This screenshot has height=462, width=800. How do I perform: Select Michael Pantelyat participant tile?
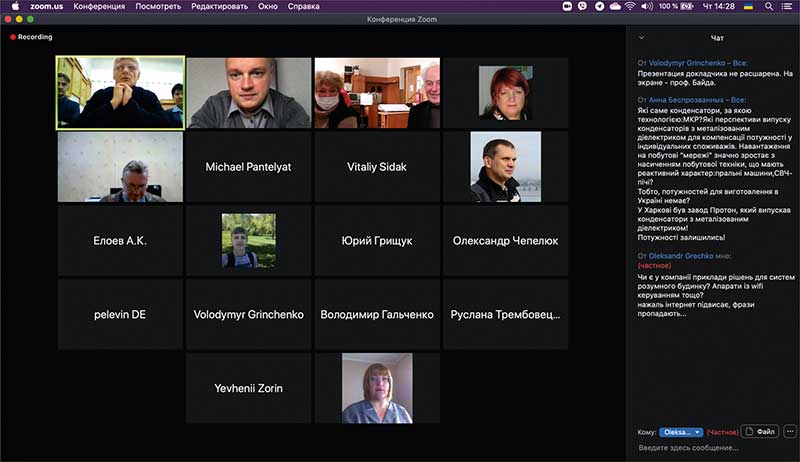click(x=248, y=167)
